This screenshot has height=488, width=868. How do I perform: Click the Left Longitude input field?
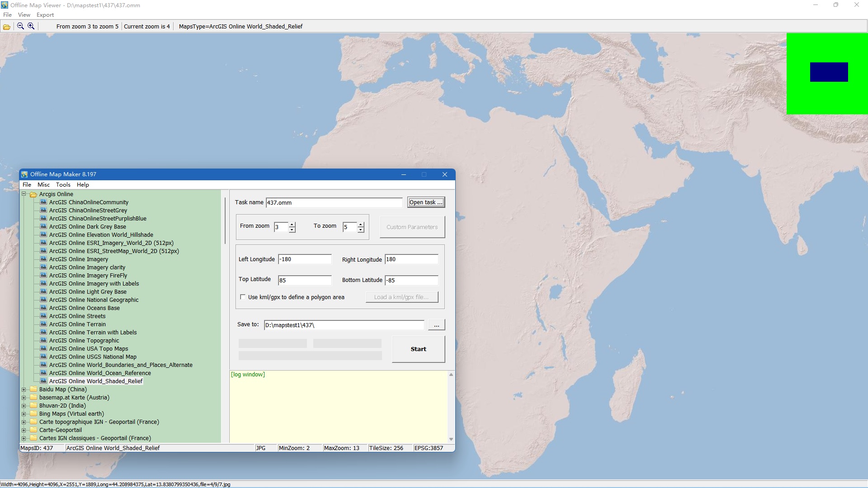(305, 259)
